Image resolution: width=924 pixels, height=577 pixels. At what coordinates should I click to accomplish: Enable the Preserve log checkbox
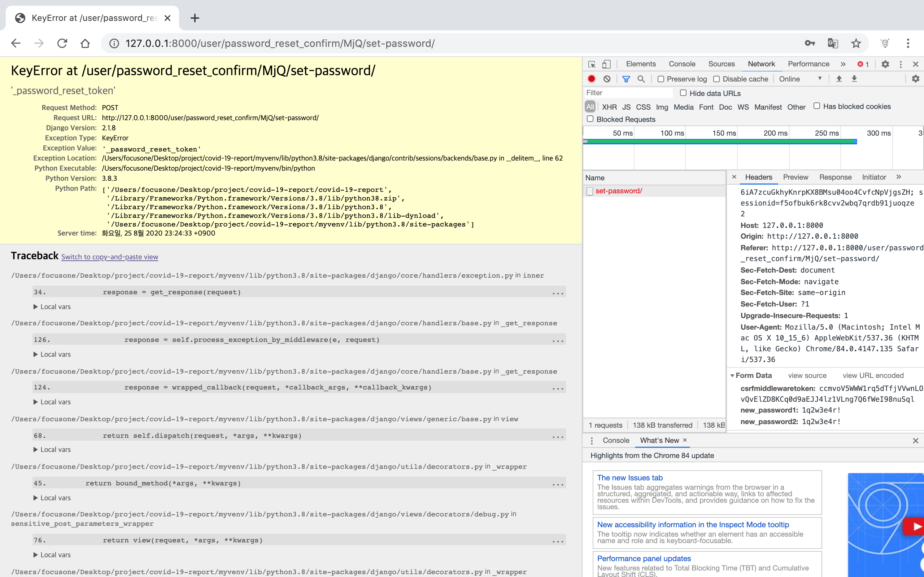(661, 79)
